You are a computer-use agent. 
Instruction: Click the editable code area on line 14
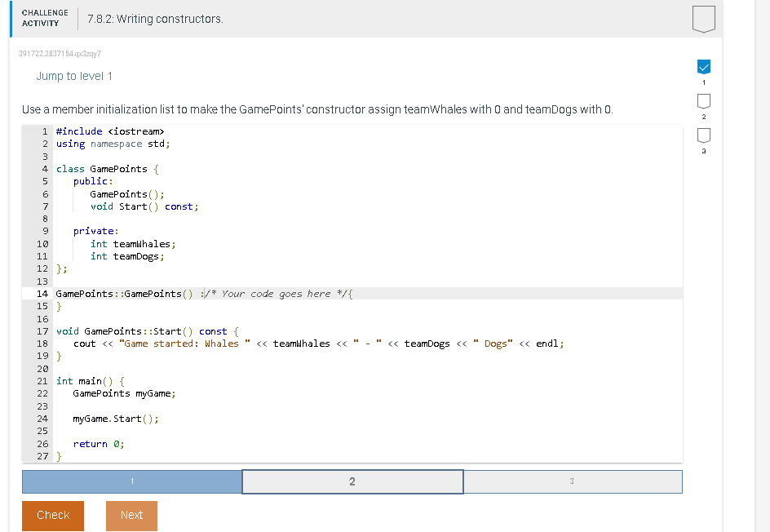click(x=277, y=293)
